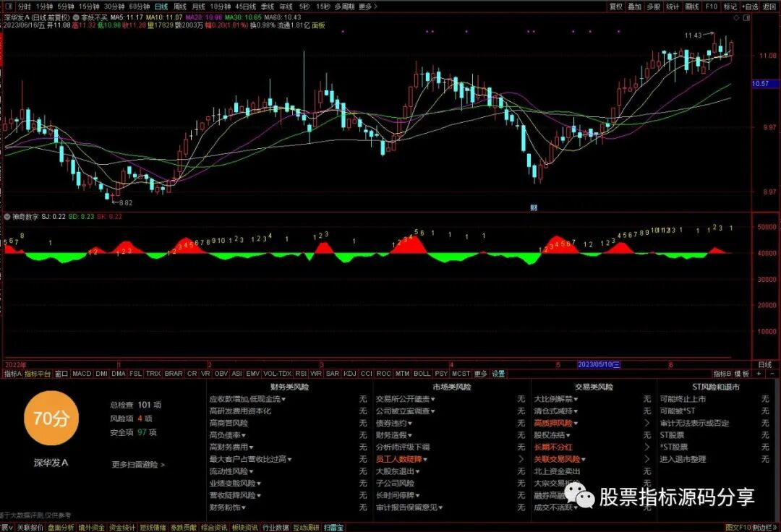Image resolution: width=781 pixels, height=532 pixels.
Task: Switch to OBV indicator
Action: pyautogui.click(x=221, y=373)
